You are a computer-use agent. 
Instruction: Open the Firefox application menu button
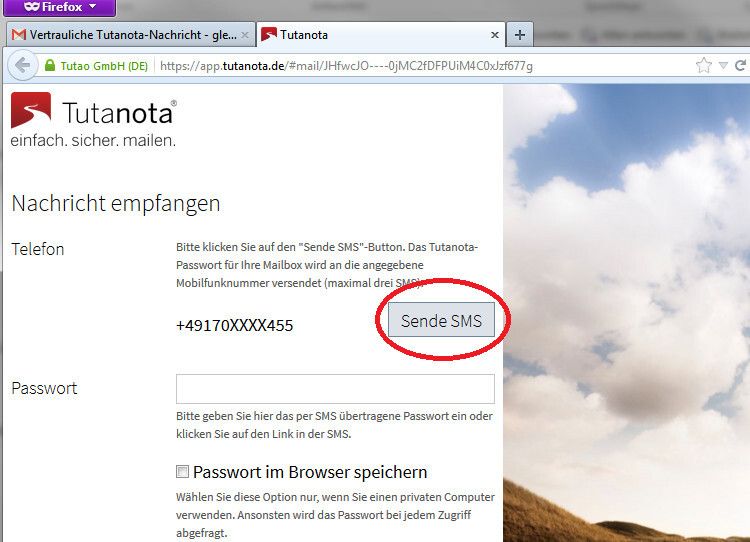point(59,7)
